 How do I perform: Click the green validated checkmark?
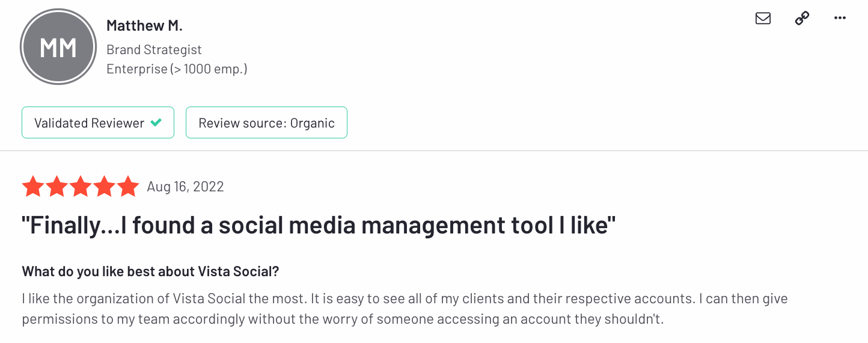[x=156, y=123]
